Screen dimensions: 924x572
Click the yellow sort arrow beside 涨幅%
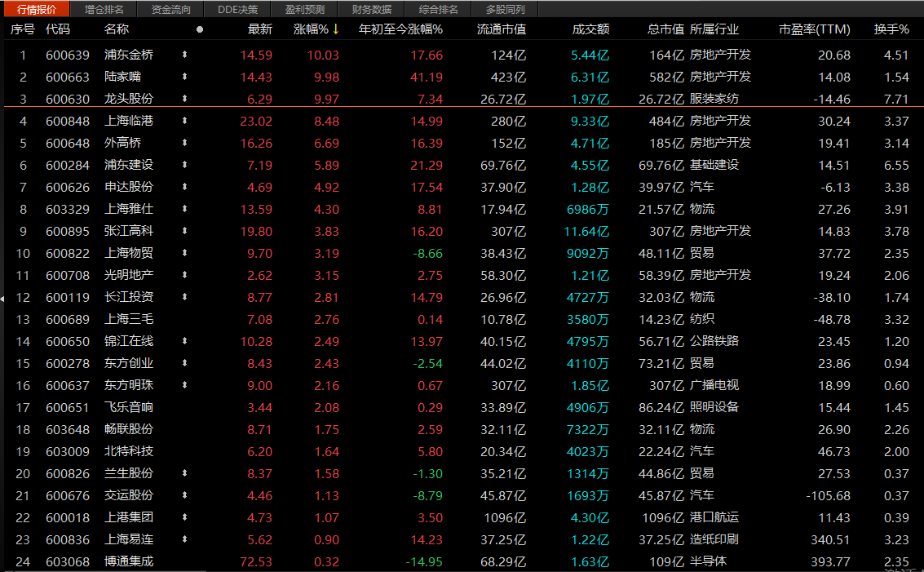pos(335,29)
